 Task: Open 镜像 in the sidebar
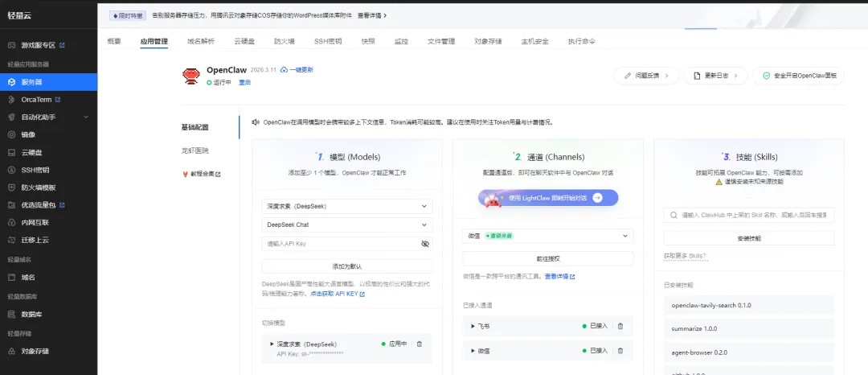(28, 134)
